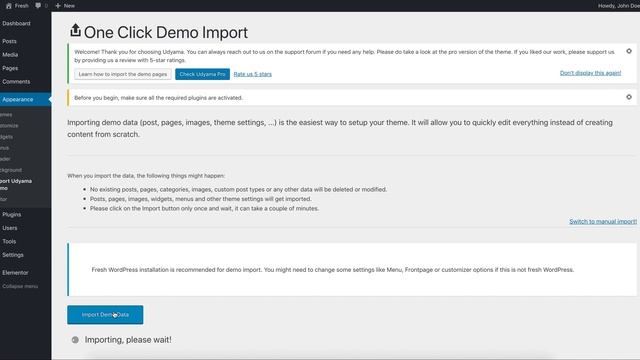Click the Importing, please wait! status text
The height and width of the screenshot is (360, 640).
click(128, 340)
